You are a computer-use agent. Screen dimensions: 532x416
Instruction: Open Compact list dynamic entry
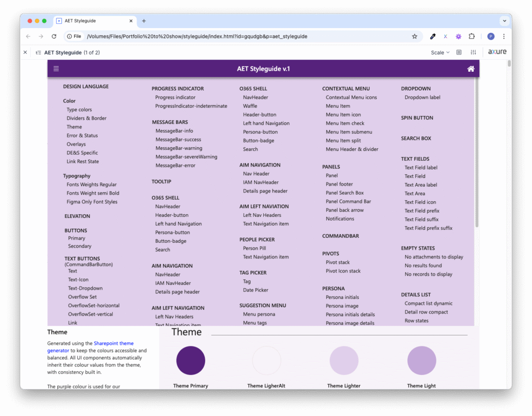point(429,303)
